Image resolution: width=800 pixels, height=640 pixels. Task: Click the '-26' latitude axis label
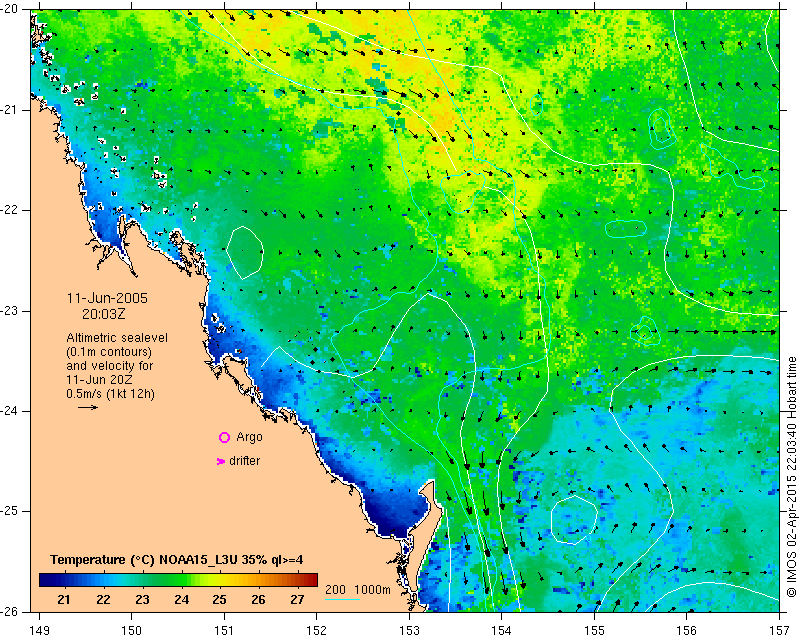pos(10,611)
